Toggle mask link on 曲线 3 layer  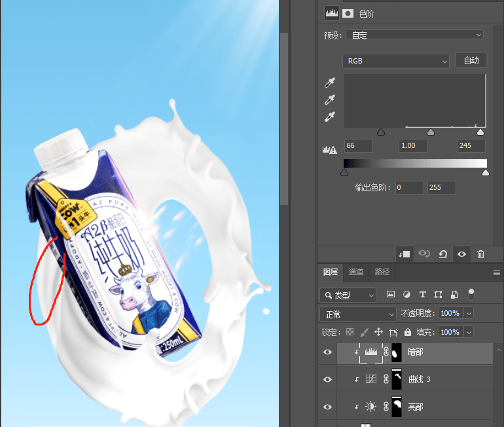click(386, 379)
